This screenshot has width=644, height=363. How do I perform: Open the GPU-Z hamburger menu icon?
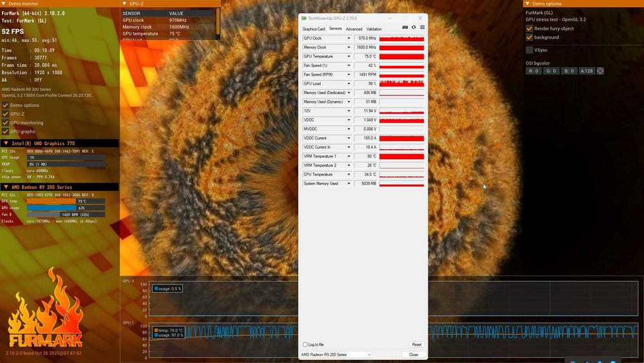[x=422, y=27]
